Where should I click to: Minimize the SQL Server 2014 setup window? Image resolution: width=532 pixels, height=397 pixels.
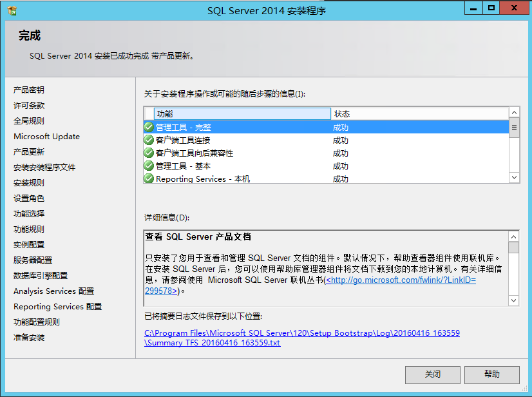[x=473, y=8]
